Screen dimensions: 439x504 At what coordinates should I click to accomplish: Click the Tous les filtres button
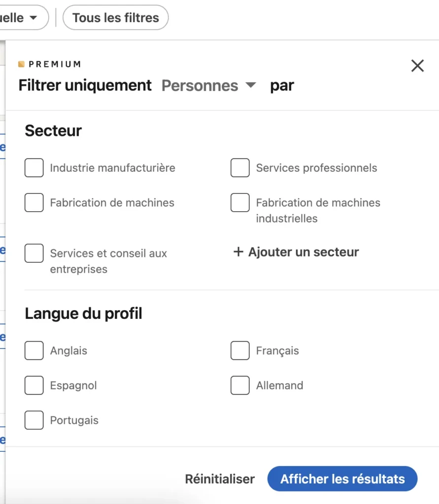click(x=116, y=18)
